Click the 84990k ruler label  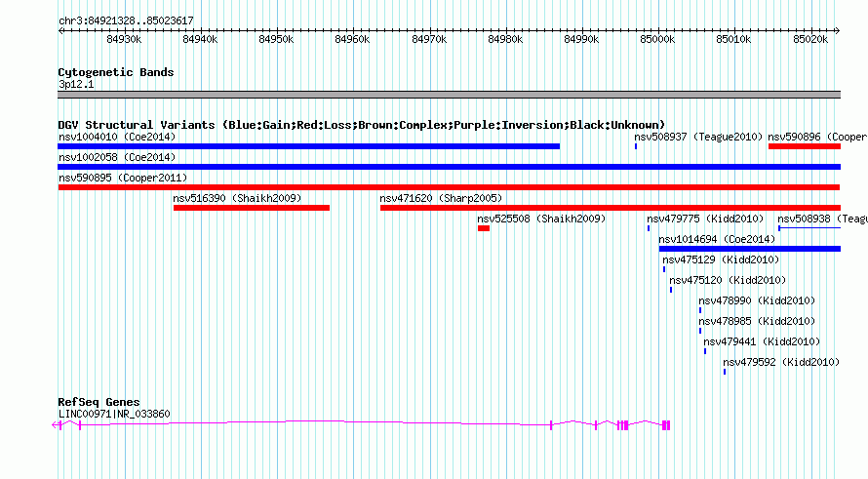pos(581,39)
